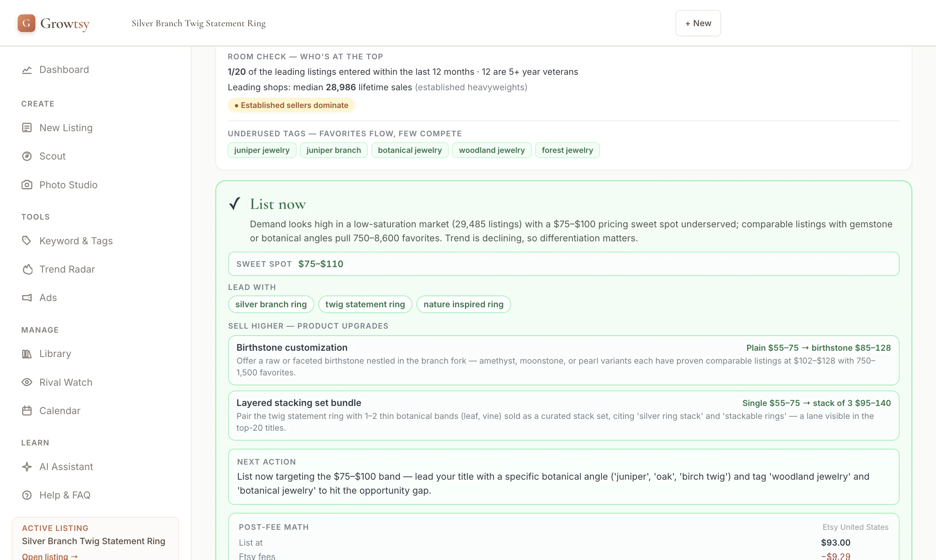The width and height of the screenshot is (936, 560).
Task: Click the Single $55–75 → stack price text
Action: pyautogui.click(x=816, y=403)
